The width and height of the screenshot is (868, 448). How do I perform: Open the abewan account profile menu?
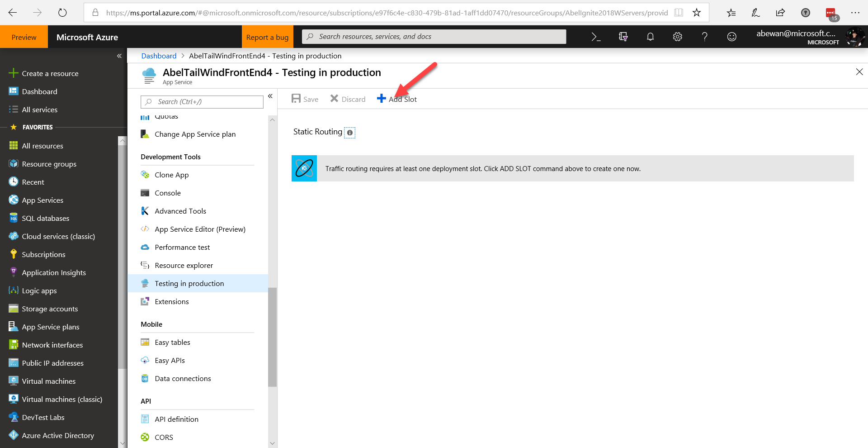(810, 37)
